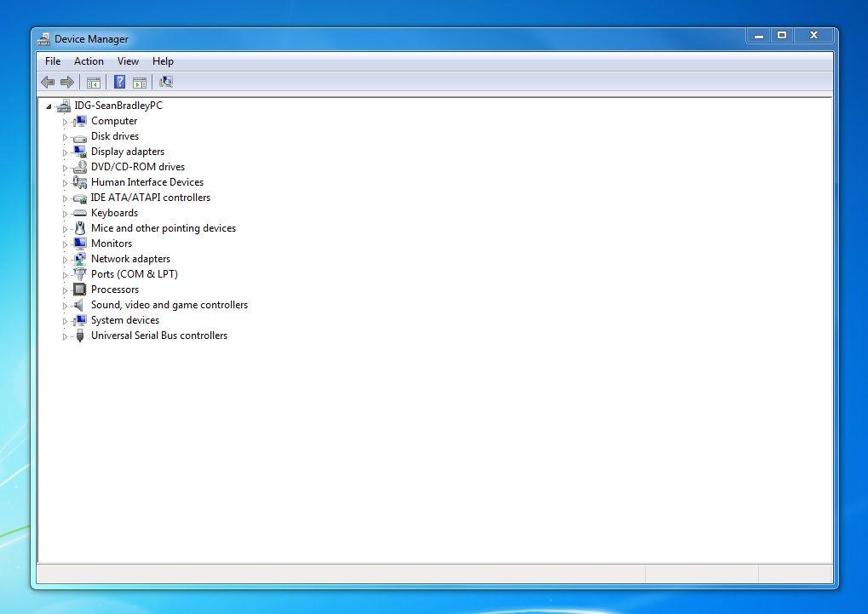Select the IDE ATA/ATAPI controllers label
The height and width of the screenshot is (614, 868).
point(151,198)
